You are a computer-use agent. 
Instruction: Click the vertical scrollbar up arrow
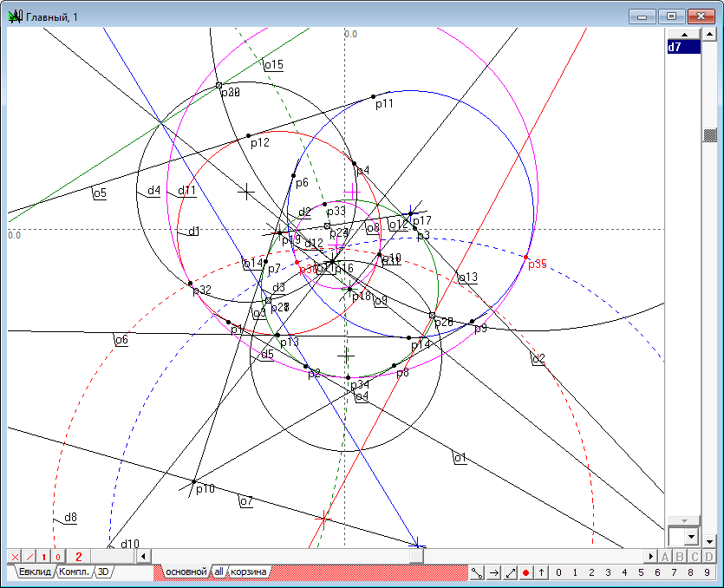709,34
